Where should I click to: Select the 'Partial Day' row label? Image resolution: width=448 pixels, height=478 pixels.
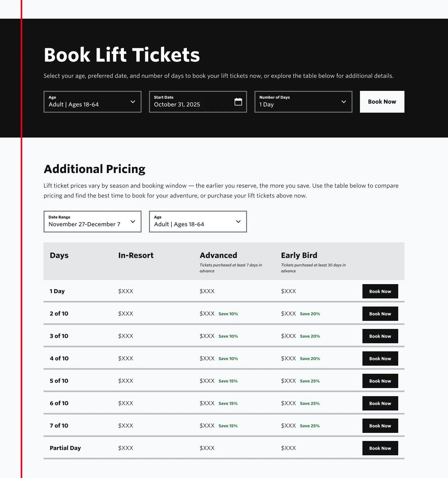[x=65, y=448]
